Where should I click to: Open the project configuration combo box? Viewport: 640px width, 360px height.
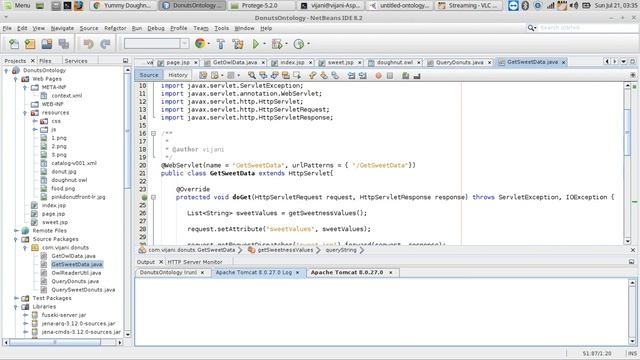click(x=156, y=43)
